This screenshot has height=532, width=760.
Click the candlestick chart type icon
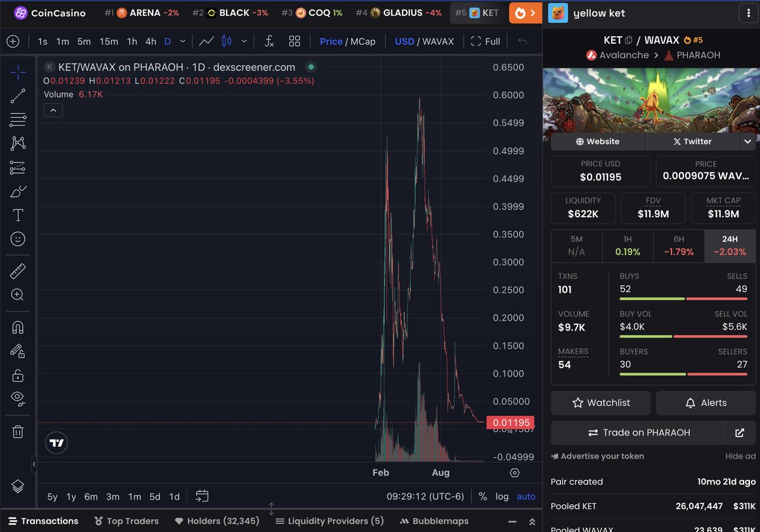click(x=227, y=41)
